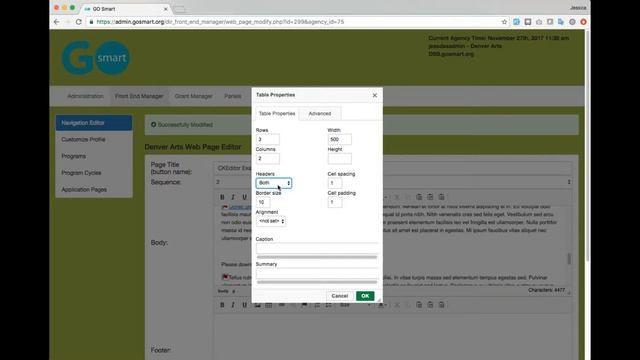Open the Size dropdown in Footer toolbar
The width and height of the screenshot is (640, 360).
click(x=355, y=305)
